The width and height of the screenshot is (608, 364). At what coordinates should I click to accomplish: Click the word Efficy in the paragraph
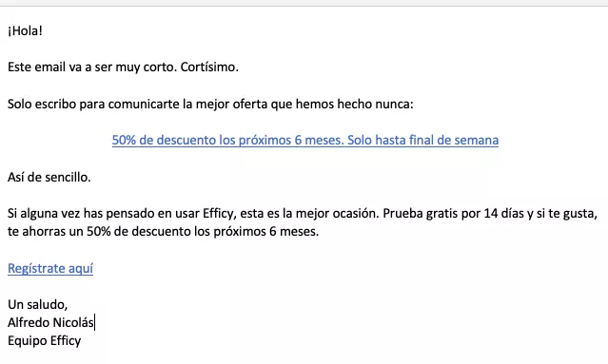(x=219, y=214)
